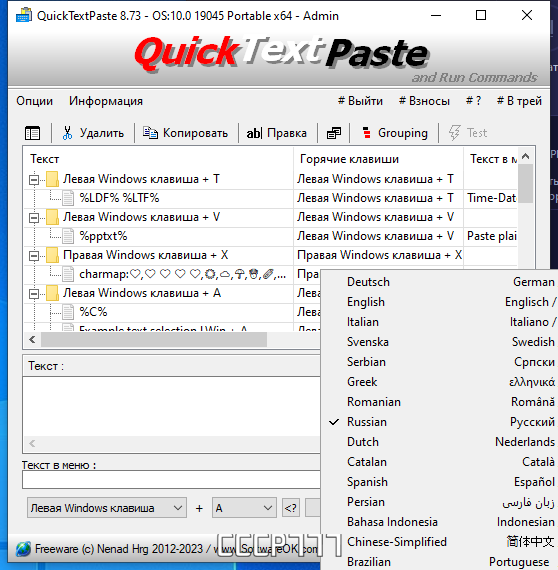
Task: Click Time-Dat cell in menu text column
Action: pos(491,198)
